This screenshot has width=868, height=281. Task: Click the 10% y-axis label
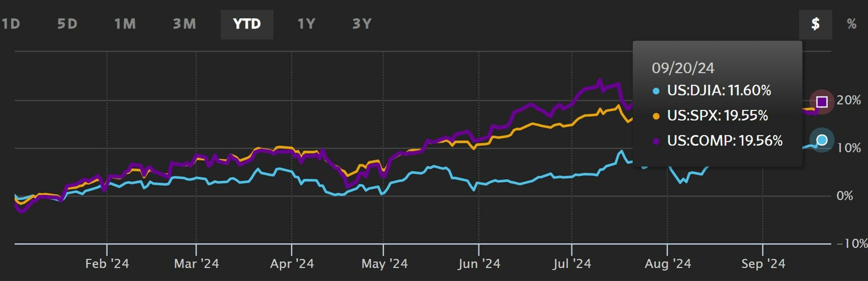click(x=849, y=148)
